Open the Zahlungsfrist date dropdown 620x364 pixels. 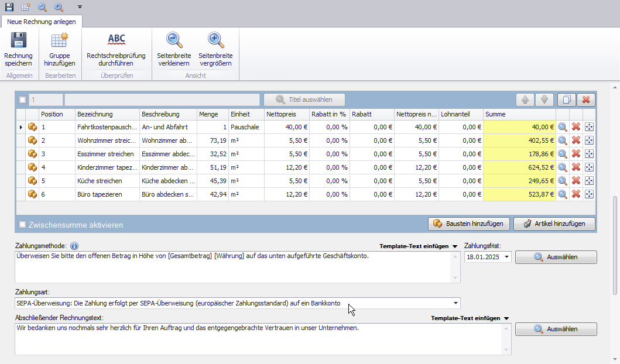pyautogui.click(x=506, y=257)
